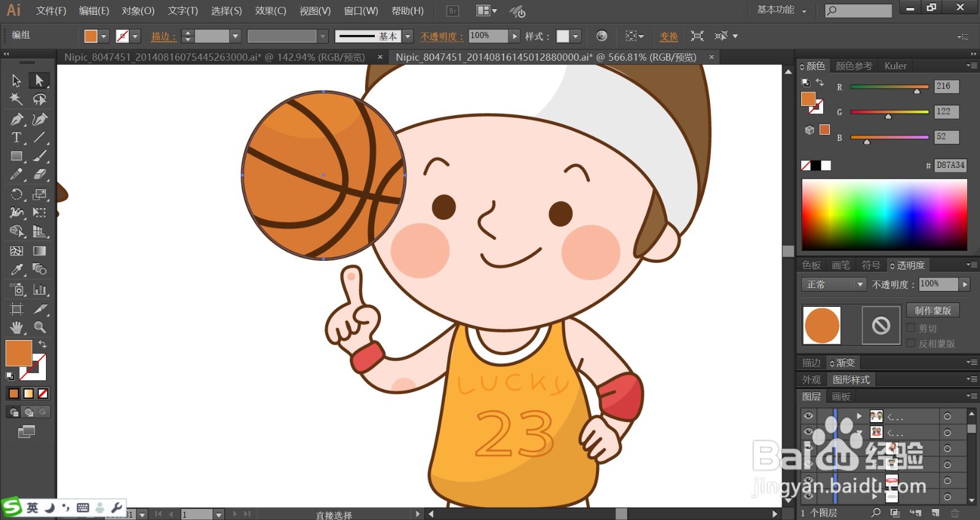Open the 基本功能 workspace switcher
The width and height of the screenshot is (980, 520).
(782, 10)
